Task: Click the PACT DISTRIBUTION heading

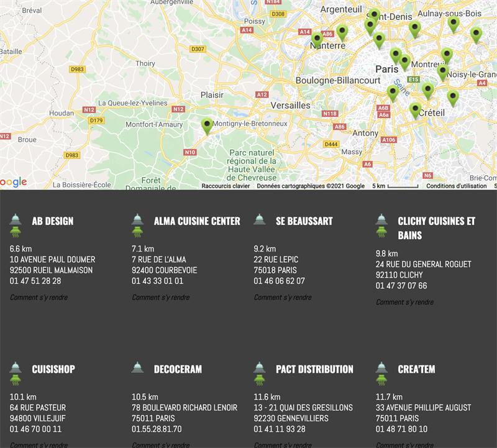Action: pos(314,369)
